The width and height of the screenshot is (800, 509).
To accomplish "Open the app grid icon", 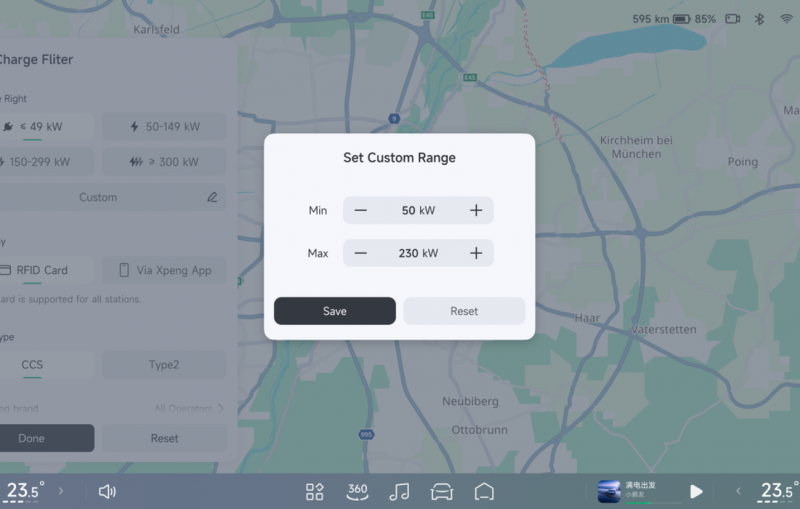I will point(314,491).
